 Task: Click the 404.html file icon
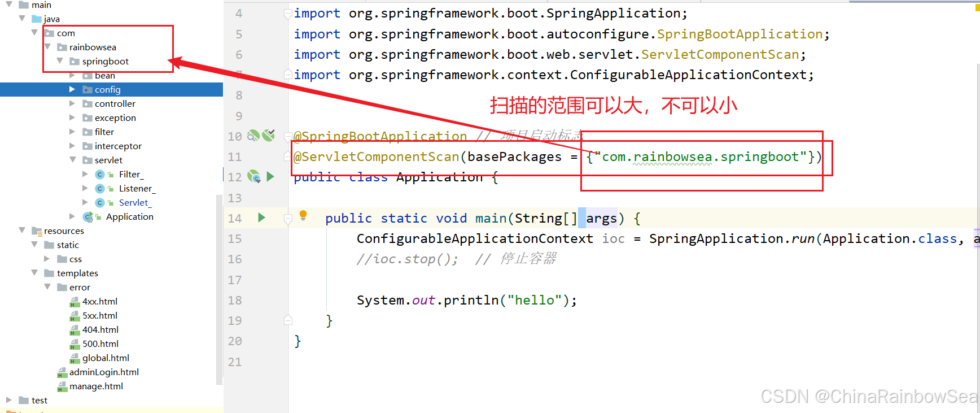(75, 330)
